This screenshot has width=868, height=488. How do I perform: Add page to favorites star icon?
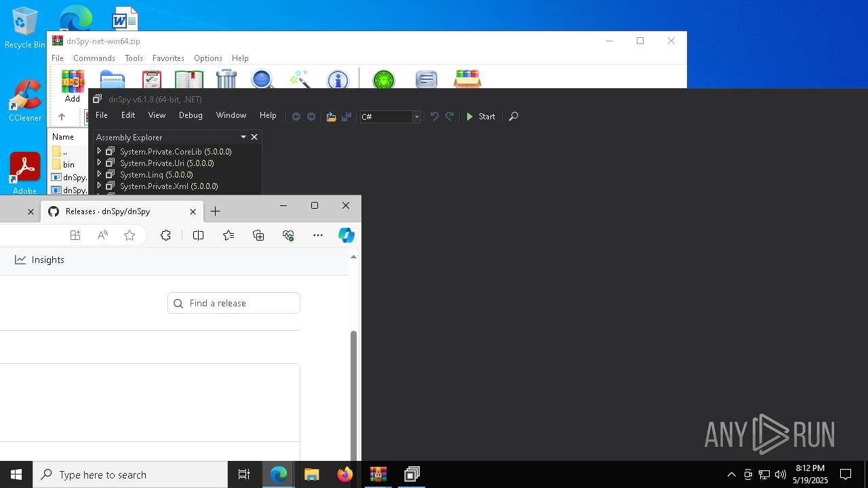pyautogui.click(x=130, y=235)
